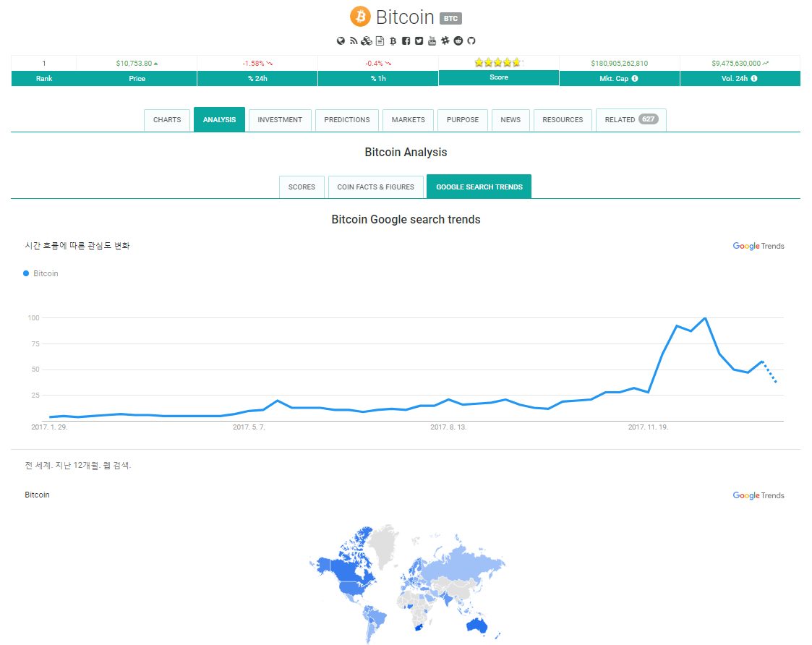Open the INVESTMENT tab
This screenshot has height=645, width=812.
[280, 120]
